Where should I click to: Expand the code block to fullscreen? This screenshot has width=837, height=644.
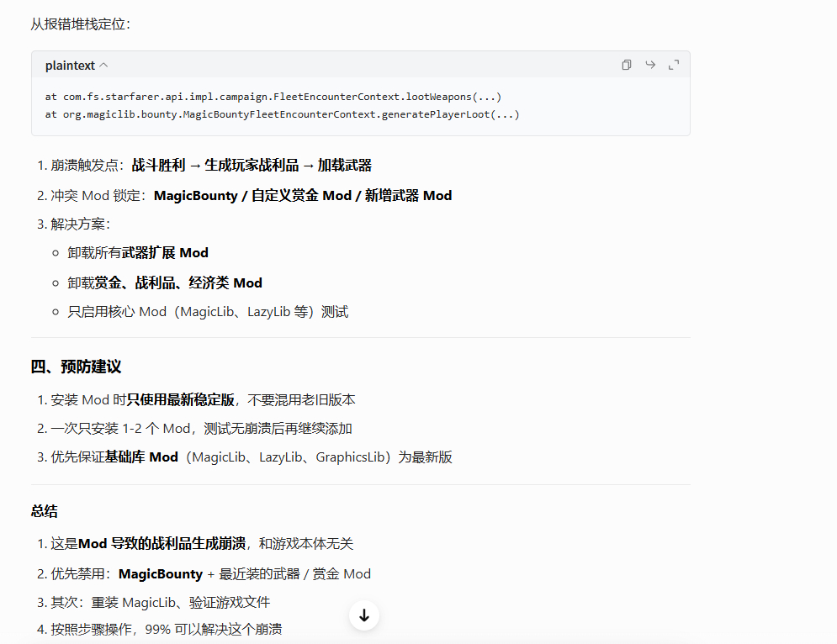click(x=674, y=65)
